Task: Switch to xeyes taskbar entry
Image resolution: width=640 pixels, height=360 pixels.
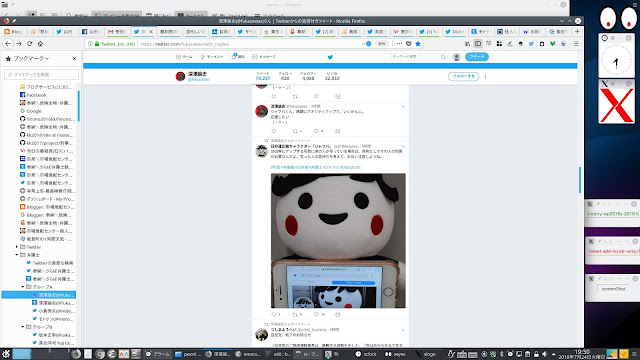Action: pyautogui.click(x=396, y=354)
